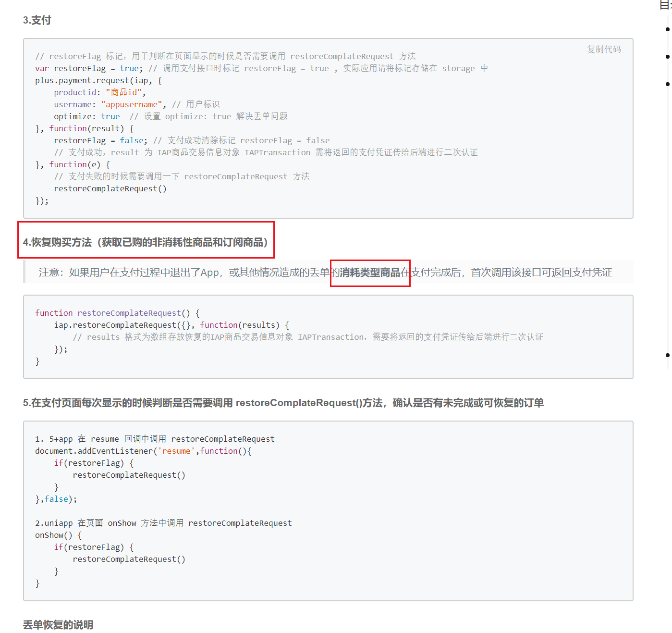Click the 2.uniapp 在页面 onShow description line
Image resolution: width=672 pixels, height=633 pixels.
point(163,523)
